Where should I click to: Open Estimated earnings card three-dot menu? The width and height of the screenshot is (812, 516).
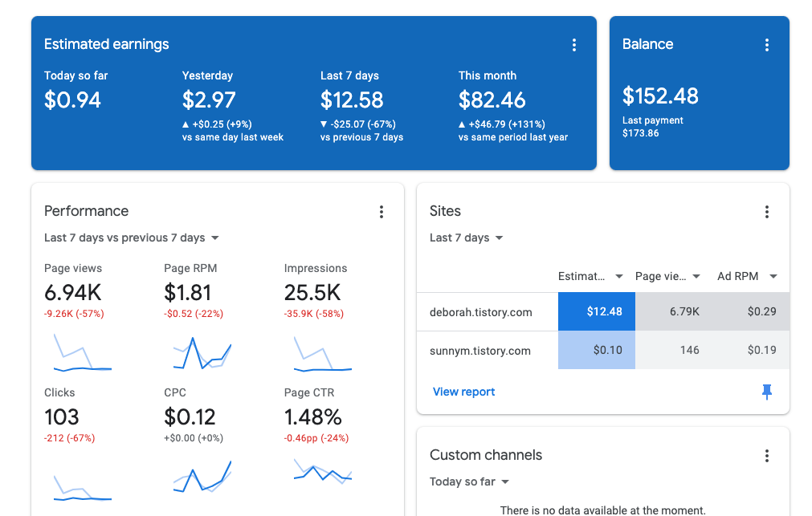(573, 45)
